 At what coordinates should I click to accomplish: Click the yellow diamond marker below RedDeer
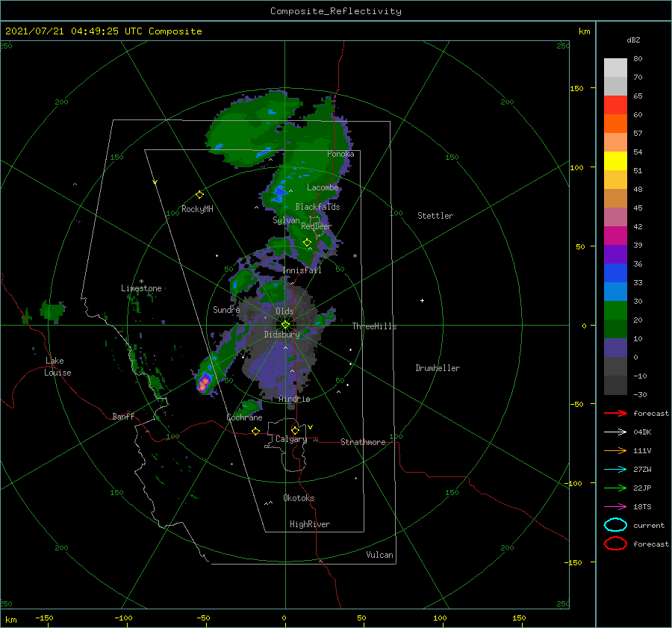307,243
